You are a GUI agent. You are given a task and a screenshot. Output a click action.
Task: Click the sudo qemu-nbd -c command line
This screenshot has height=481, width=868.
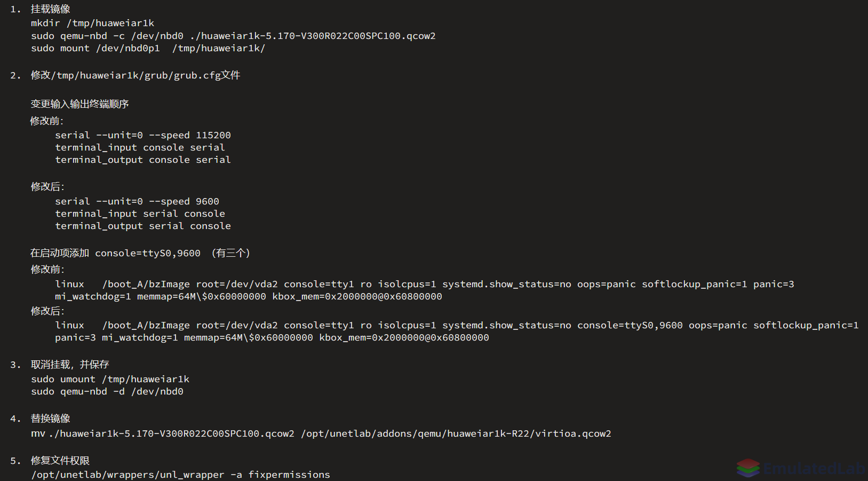(233, 36)
